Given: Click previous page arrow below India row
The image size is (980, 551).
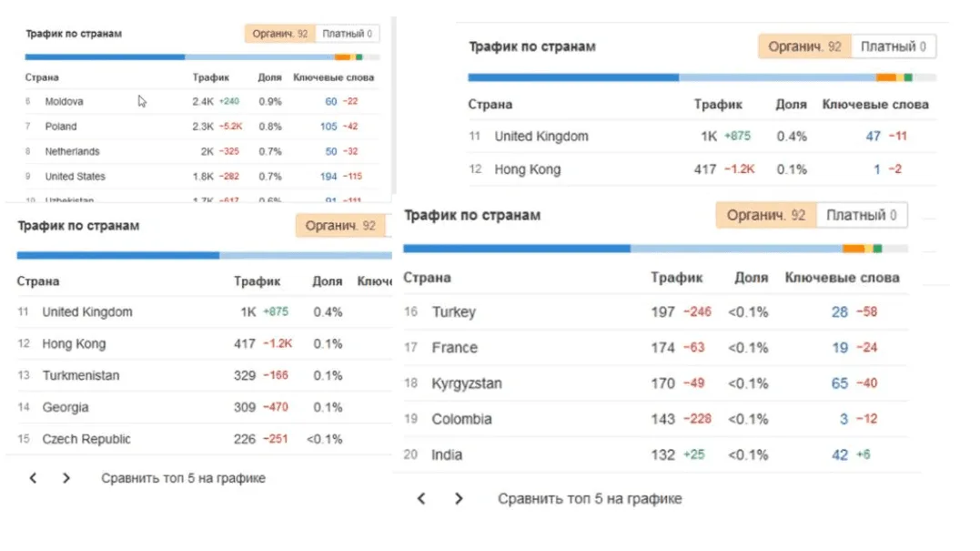Looking at the screenshot, I should 420,499.
